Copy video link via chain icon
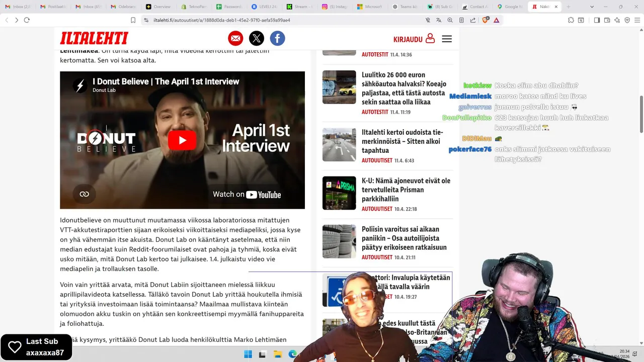Screen dimensions: 644x362 pos(84,194)
